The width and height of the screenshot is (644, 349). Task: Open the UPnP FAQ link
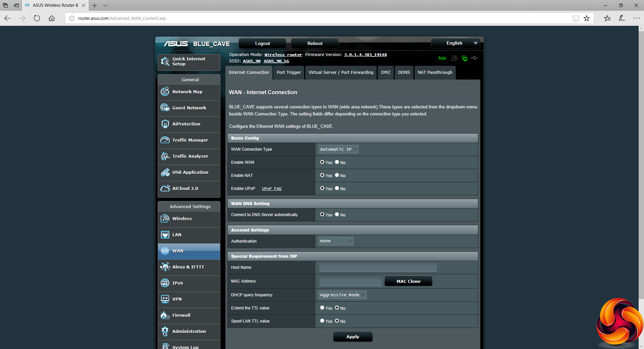tap(271, 189)
